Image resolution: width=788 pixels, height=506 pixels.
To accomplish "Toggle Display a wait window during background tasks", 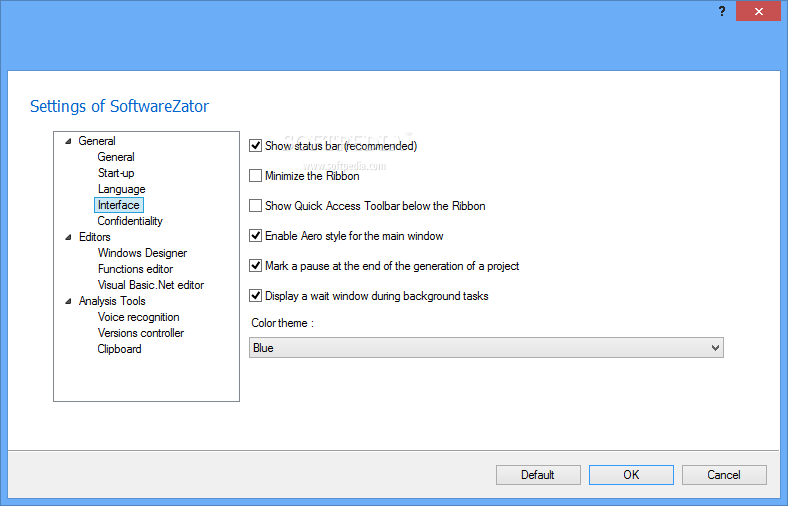I will [x=256, y=296].
